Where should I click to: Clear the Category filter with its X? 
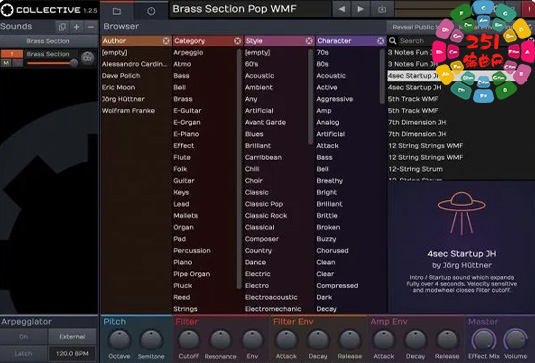pyautogui.click(x=237, y=41)
